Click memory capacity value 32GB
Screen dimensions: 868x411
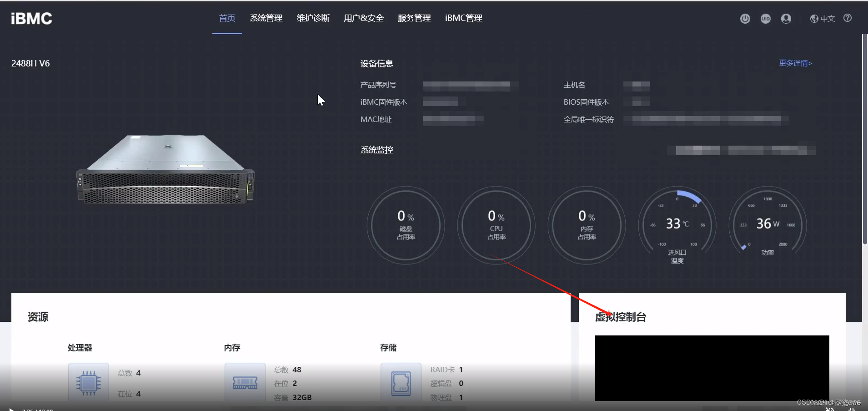click(302, 397)
